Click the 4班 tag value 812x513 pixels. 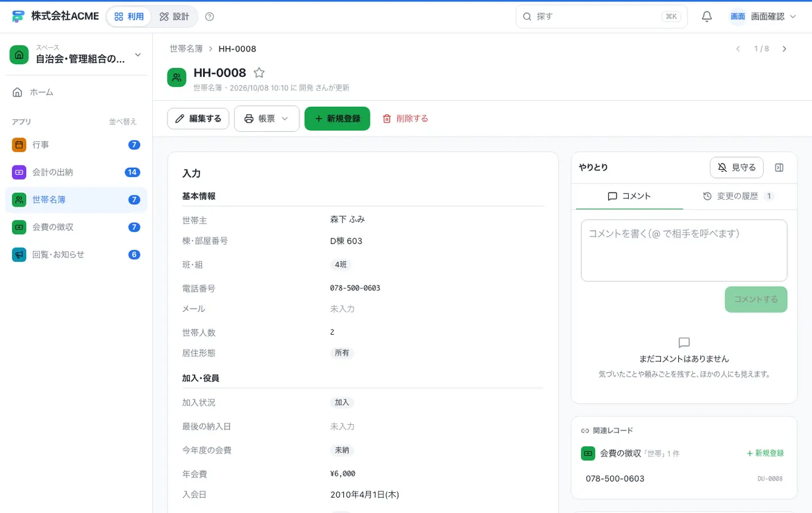(x=341, y=265)
